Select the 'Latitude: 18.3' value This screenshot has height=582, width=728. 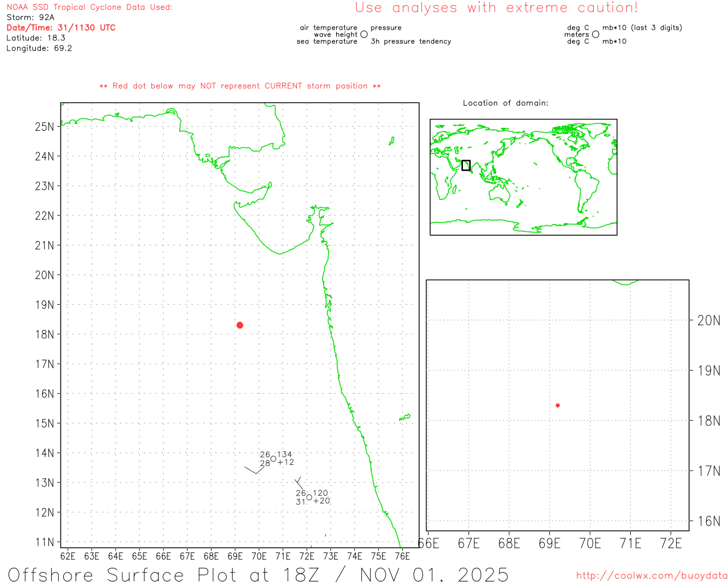(x=36, y=38)
